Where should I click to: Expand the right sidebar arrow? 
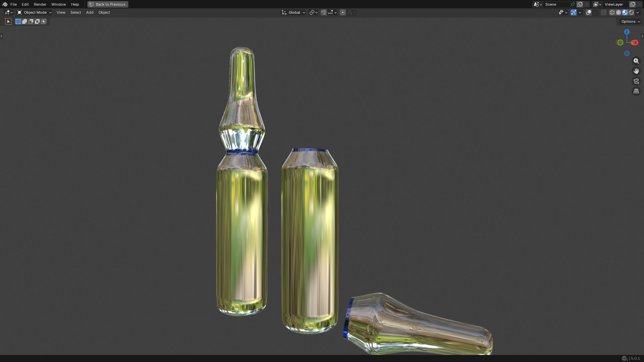click(x=642, y=36)
